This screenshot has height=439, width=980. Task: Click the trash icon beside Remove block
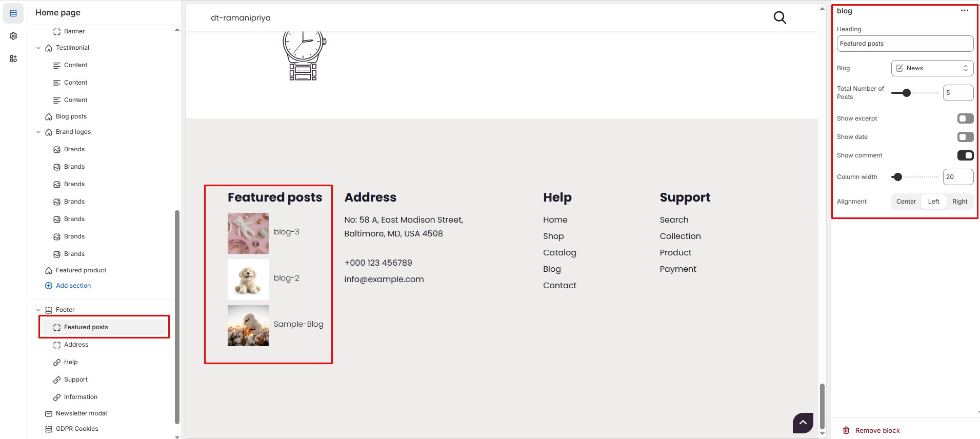point(846,430)
